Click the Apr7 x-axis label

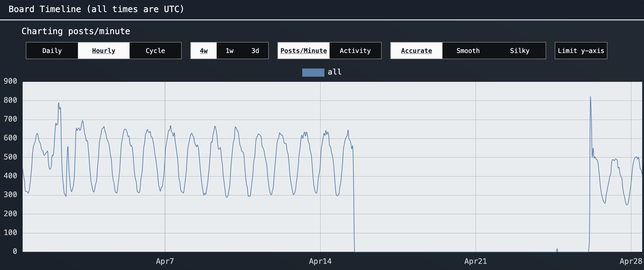pos(165,261)
